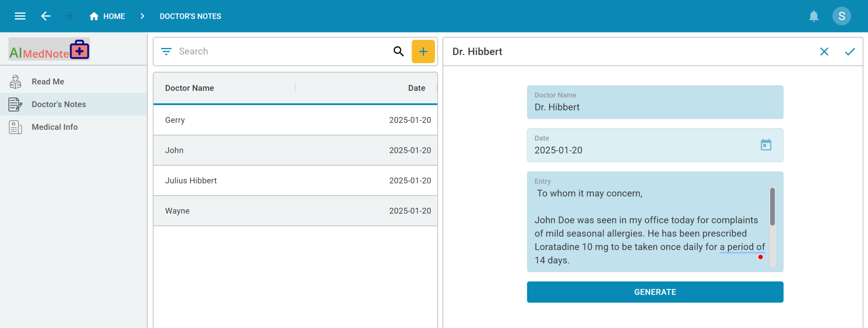Screen dimensions: 868x328
Task: Open the filter options icon
Action: (166, 51)
